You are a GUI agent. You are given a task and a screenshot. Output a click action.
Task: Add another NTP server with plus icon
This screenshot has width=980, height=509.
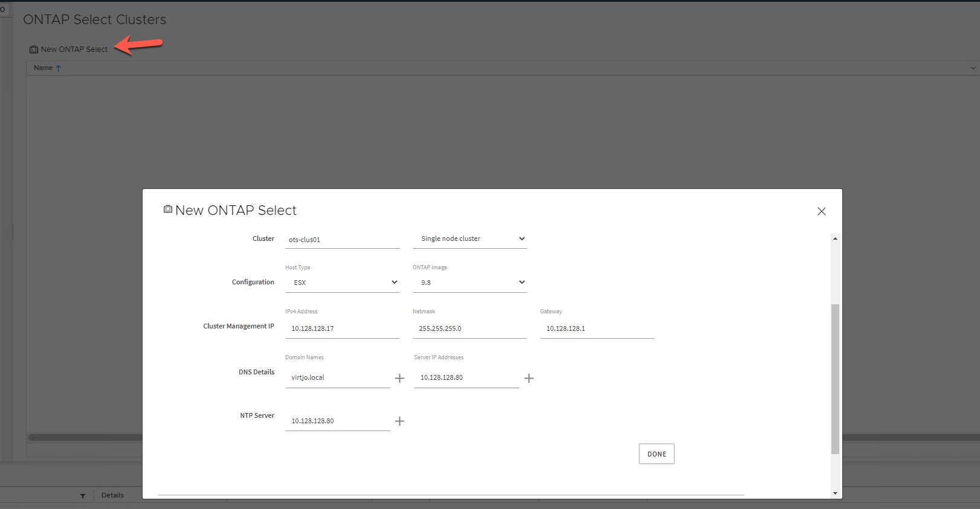tap(399, 421)
